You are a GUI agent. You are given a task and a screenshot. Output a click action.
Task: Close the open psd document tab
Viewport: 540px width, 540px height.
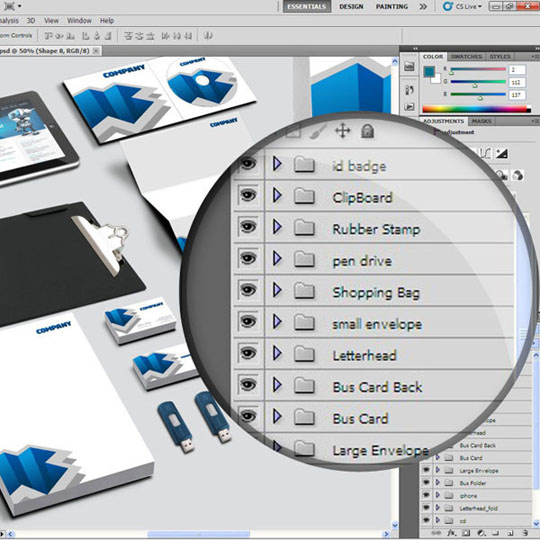click(96, 51)
